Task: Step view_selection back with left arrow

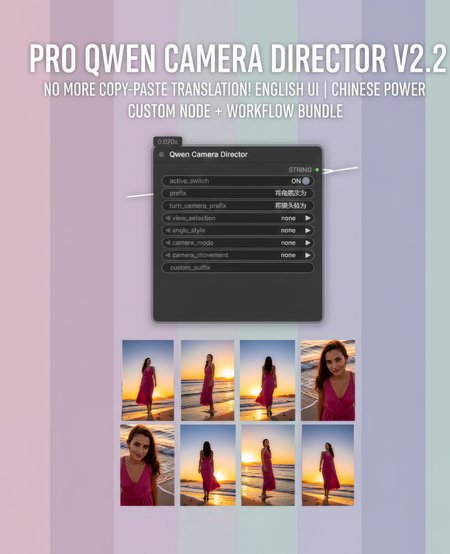Action: pyautogui.click(x=168, y=218)
